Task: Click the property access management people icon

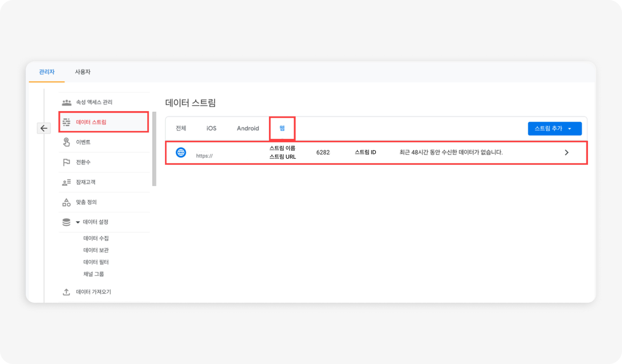Action: click(66, 102)
